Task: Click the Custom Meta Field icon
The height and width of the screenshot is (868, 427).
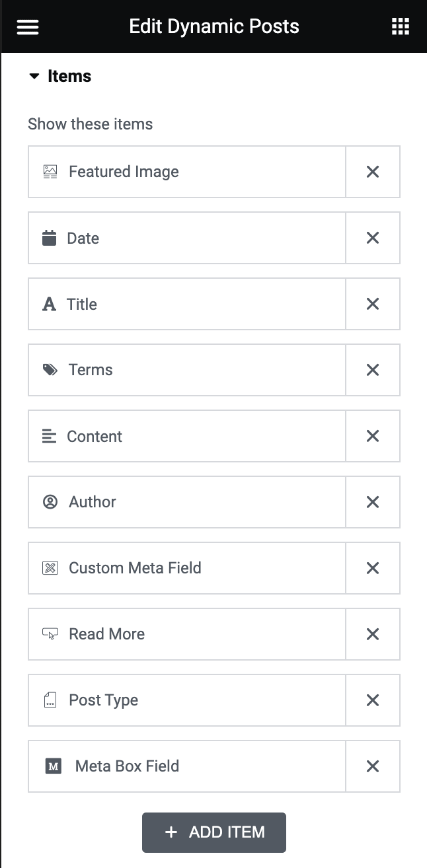Action: click(50, 568)
